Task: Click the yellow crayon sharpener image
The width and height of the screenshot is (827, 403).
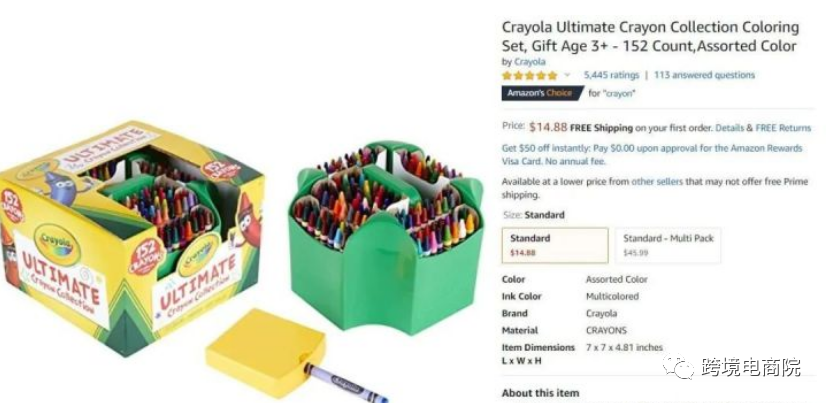Action: click(x=266, y=351)
